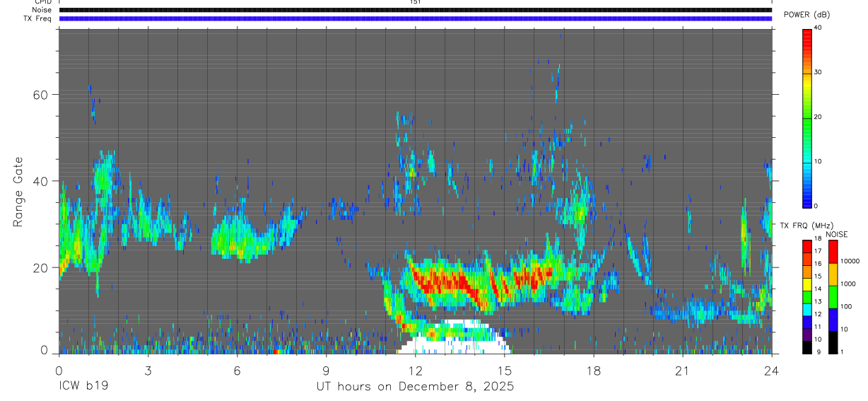Select red NOISE swatch above 10000
Viewport: 868px width, 401px height.
click(x=833, y=251)
